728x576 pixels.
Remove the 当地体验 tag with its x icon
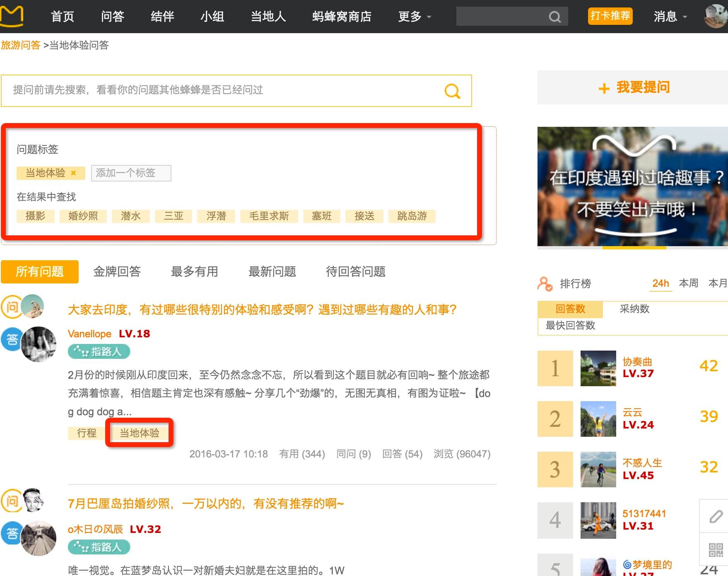click(73, 173)
